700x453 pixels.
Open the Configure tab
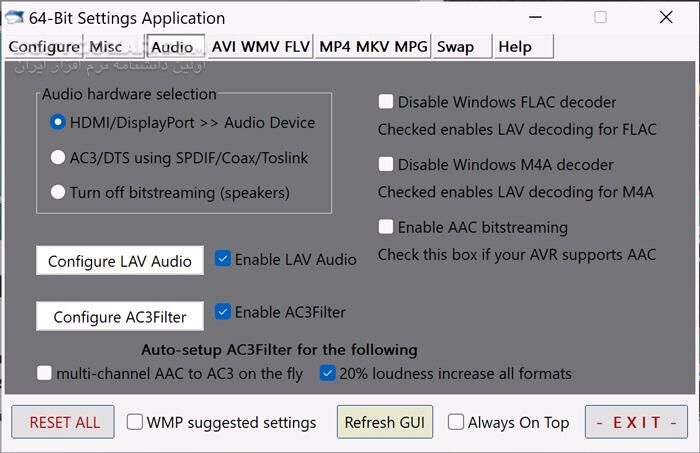[43, 47]
